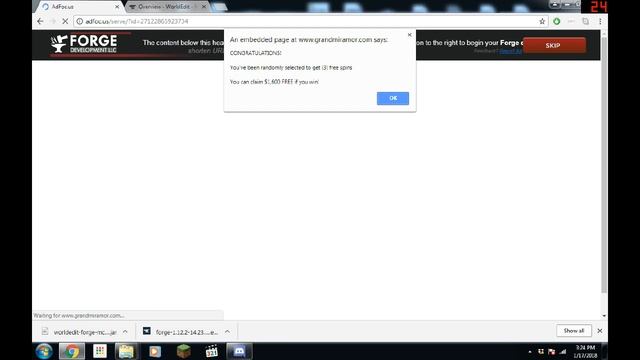Close the AdFoc.us tab
This screenshot has height=360, width=640.
117,7
